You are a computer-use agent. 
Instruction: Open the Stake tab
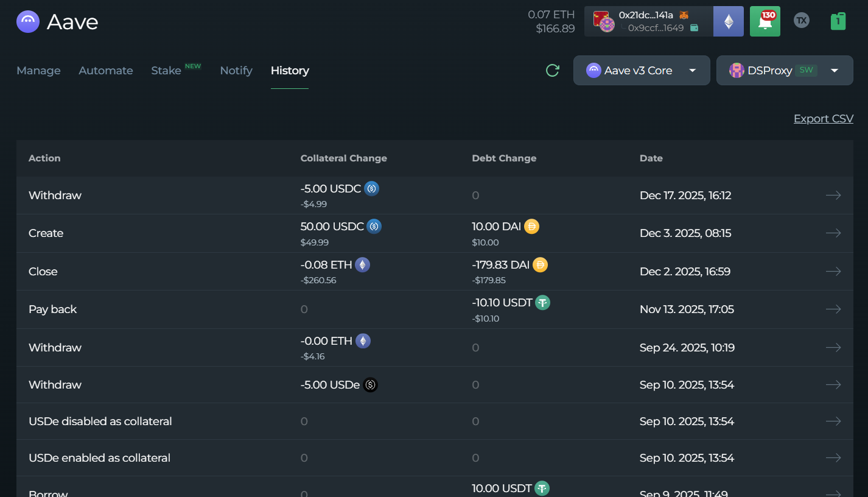pyautogui.click(x=166, y=71)
